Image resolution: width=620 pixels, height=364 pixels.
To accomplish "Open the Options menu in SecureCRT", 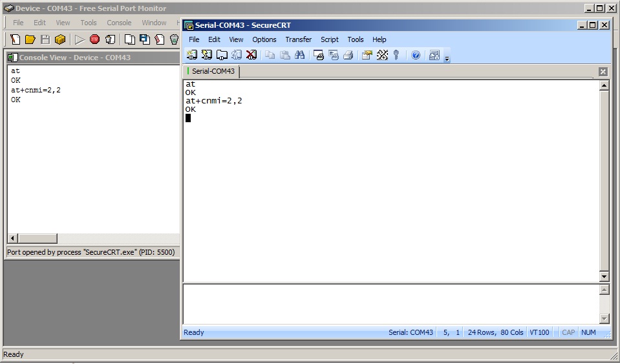I will 264,39.
